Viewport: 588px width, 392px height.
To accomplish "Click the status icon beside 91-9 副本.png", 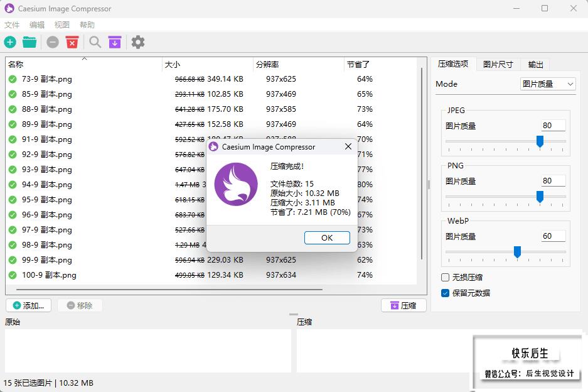I will click(13, 139).
